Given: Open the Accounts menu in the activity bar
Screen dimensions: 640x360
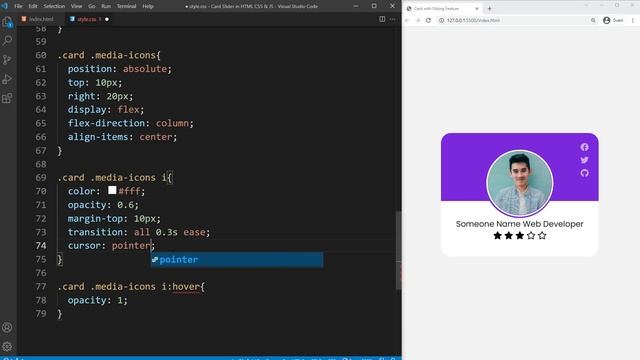Looking at the screenshot, I should pyautogui.click(x=7, y=327).
